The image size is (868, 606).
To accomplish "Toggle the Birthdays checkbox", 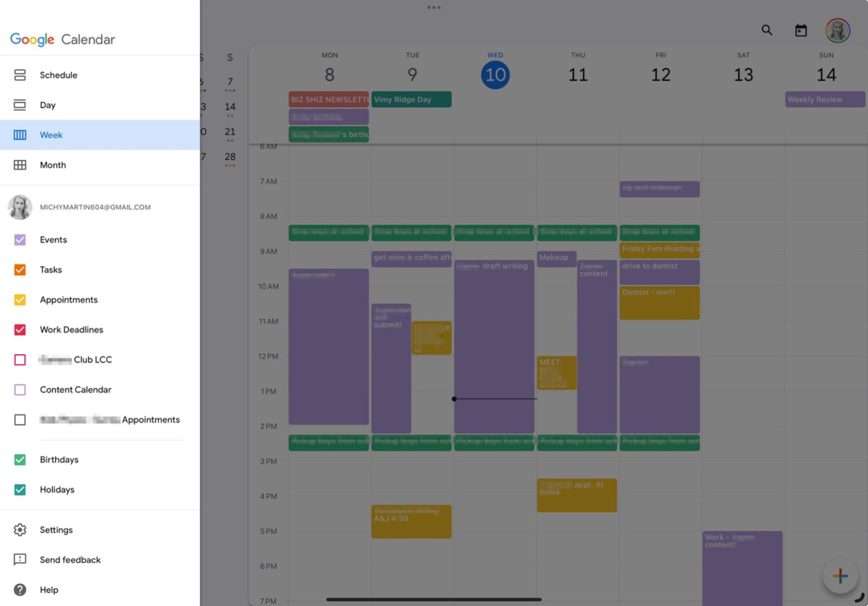I will coord(20,460).
